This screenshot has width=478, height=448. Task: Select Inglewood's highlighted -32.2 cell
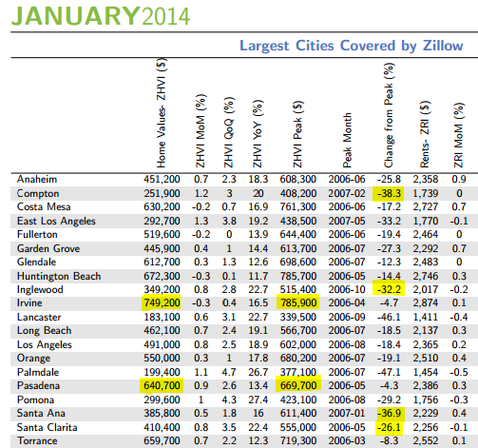(x=389, y=288)
